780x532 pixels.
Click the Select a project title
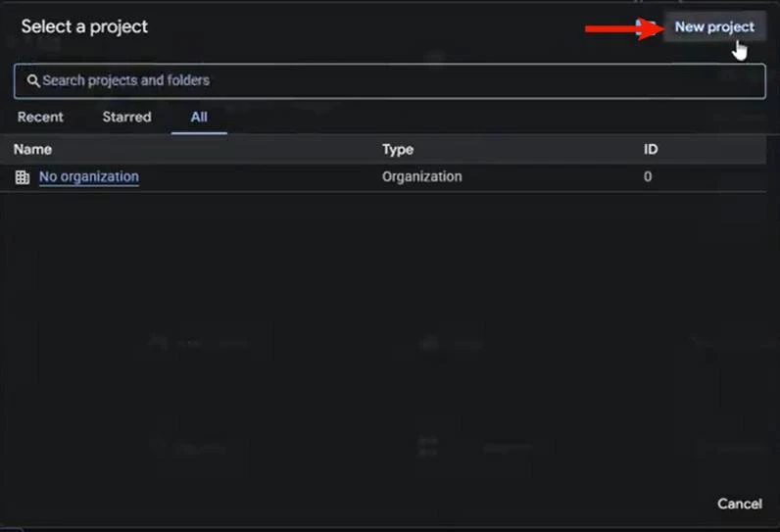pos(84,26)
